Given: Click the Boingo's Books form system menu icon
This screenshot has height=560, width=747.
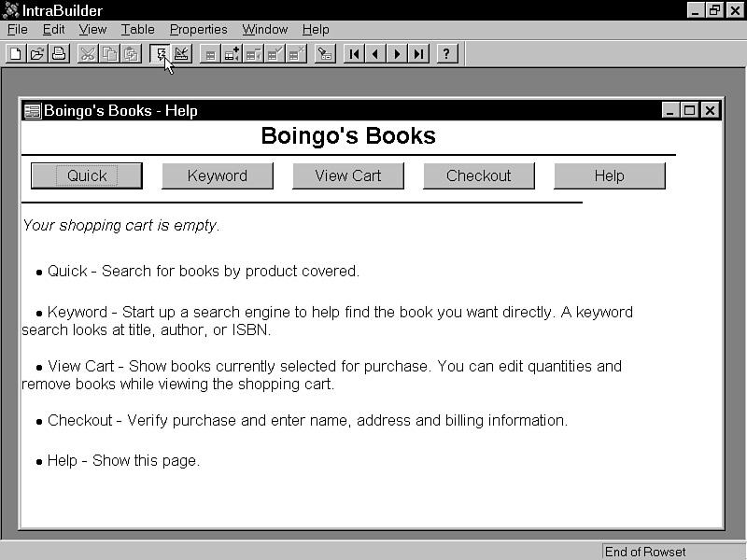Looking at the screenshot, I should 33,110.
